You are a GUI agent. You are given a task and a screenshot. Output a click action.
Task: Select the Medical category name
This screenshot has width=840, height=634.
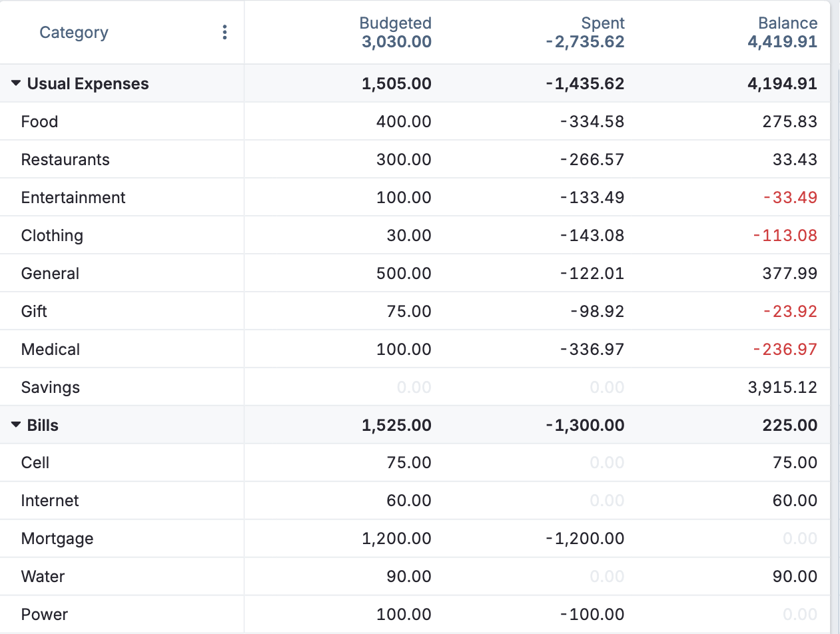51,350
